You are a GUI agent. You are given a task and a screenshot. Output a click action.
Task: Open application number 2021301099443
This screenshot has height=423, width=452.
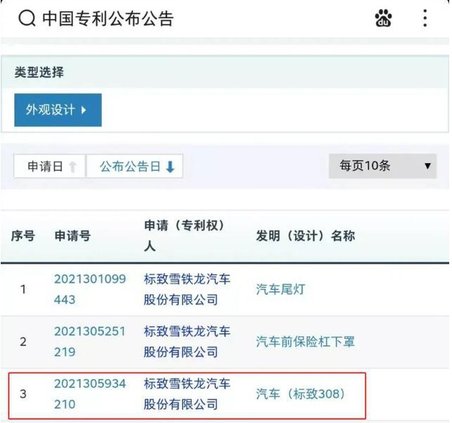click(x=90, y=289)
